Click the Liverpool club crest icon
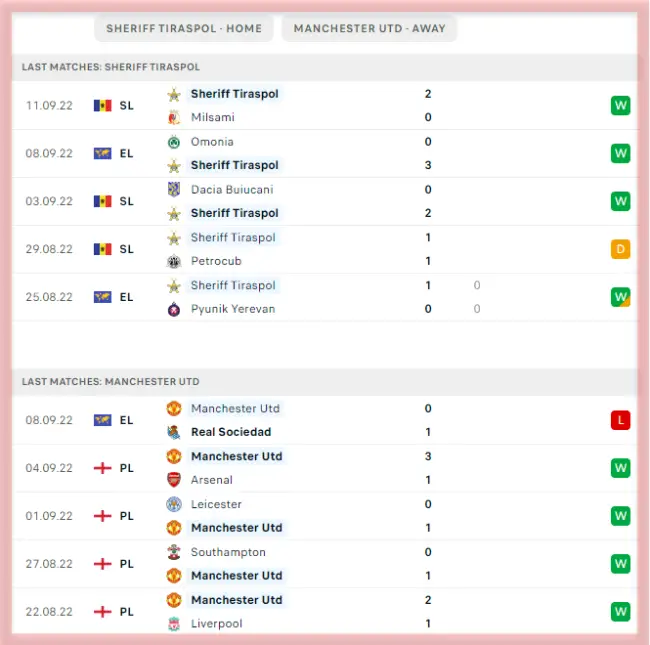This screenshot has height=645, width=650. point(174,624)
